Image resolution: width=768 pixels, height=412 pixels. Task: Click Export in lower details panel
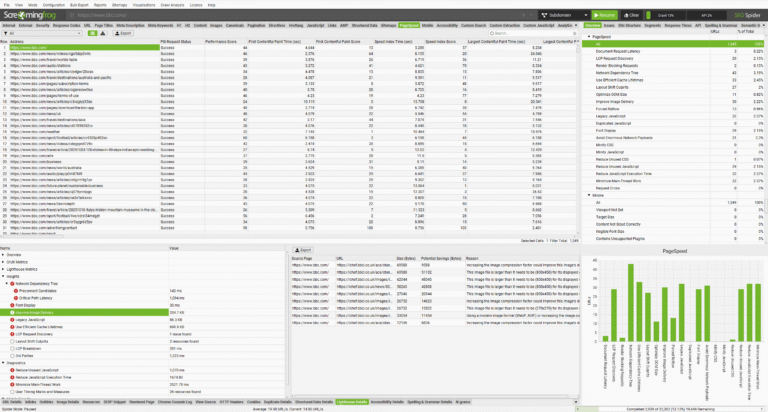coord(304,248)
